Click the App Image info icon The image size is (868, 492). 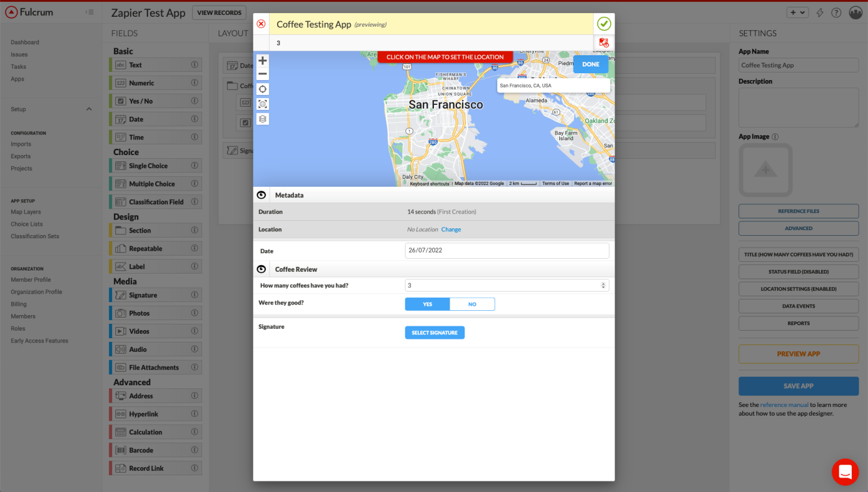pos(775,136)
